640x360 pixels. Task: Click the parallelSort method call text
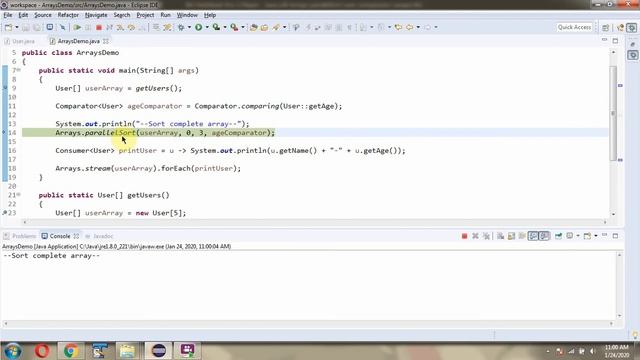tap(110, 133)
